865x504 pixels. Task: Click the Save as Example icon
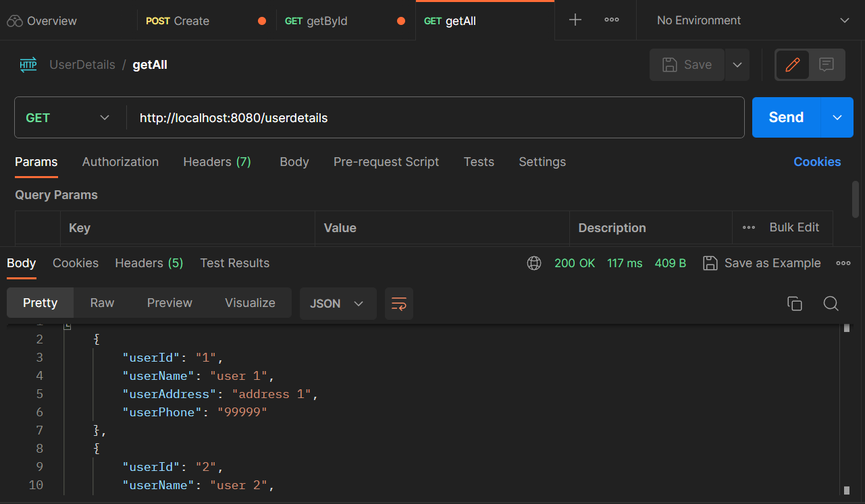point(710,263)
